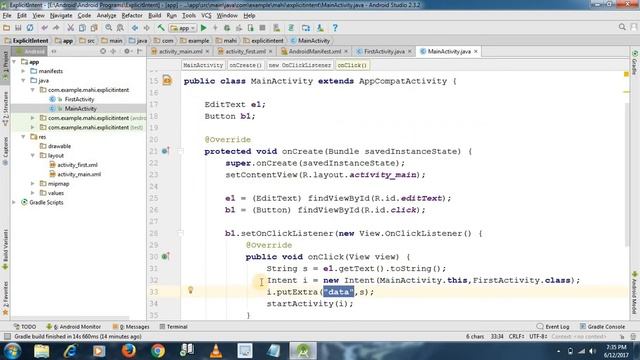Click the Open file toolbar icon
Screen dimensions: 640x360
click(7, 28)
